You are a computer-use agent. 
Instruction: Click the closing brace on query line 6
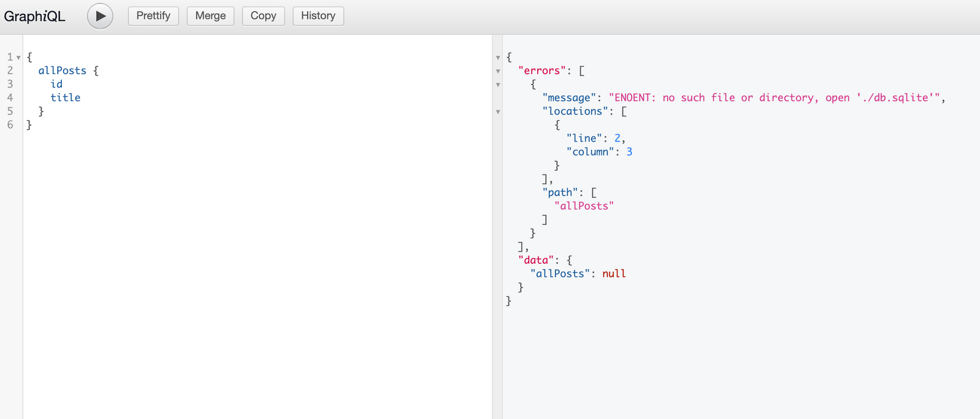(x=29, y=124)
